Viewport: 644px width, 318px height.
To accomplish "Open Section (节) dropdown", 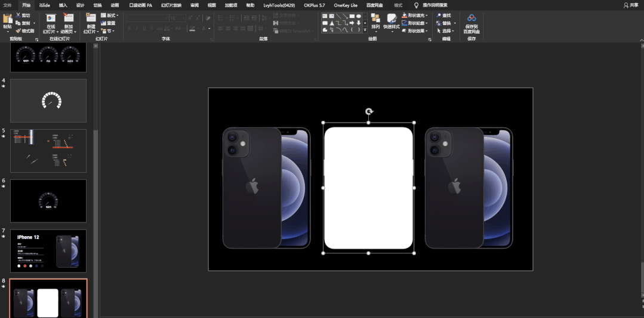I will [108, 31].
